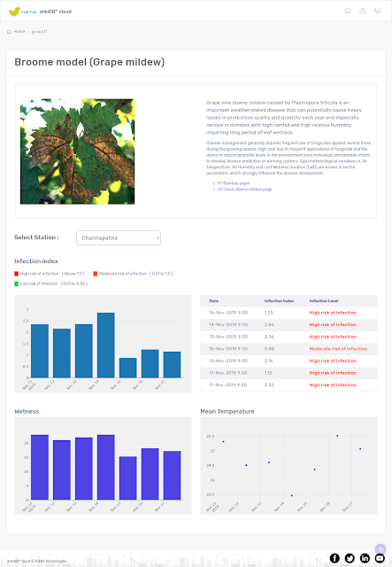
Task: Click the Moderate risk of infection label
Action: click(x=338, y=349)
